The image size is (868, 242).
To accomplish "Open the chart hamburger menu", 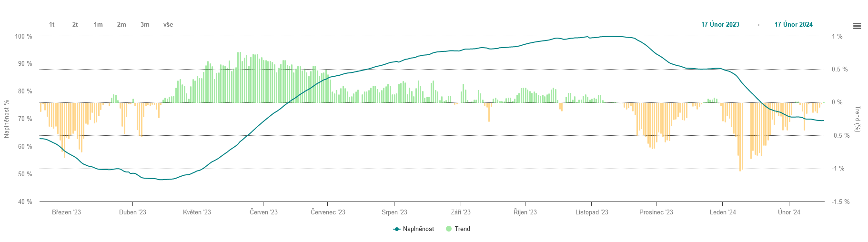I will coord(857,26).
